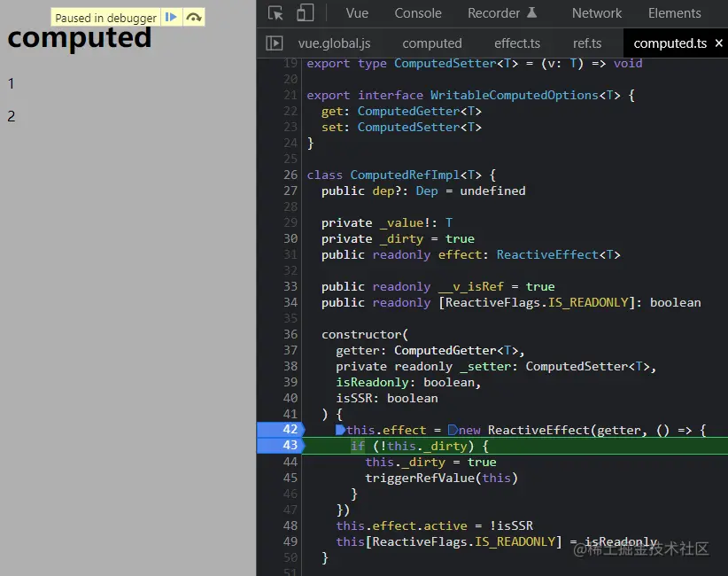
Task: Add a breakpoint on line 44
Action: coord(290,462)
